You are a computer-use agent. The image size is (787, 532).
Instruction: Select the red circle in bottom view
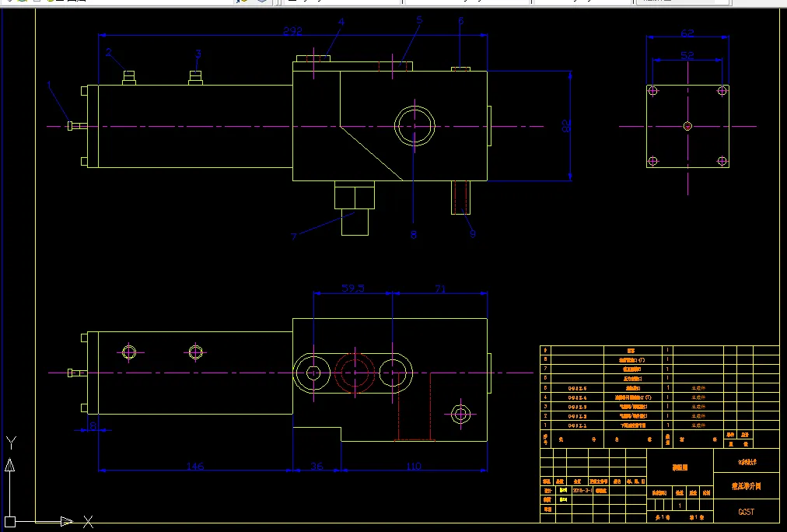coord(355,373)
